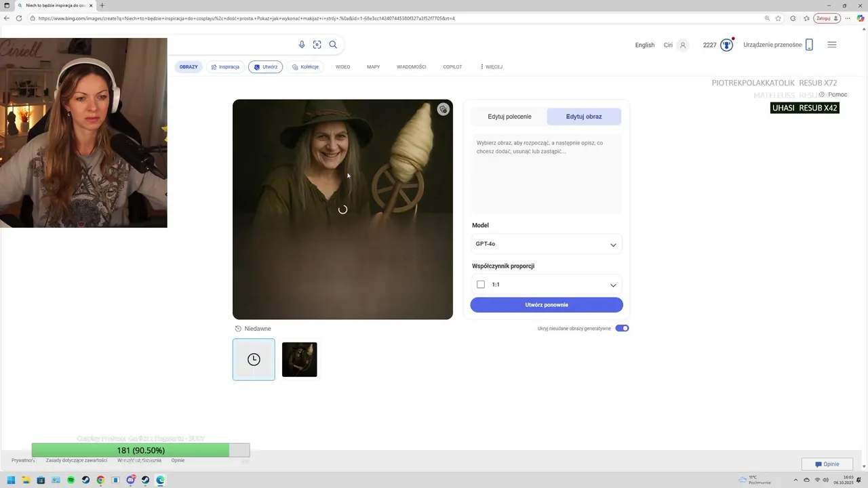Select the dark witch image thumbnail
This screenshot has width=868, height=488.
pos(299,359)
